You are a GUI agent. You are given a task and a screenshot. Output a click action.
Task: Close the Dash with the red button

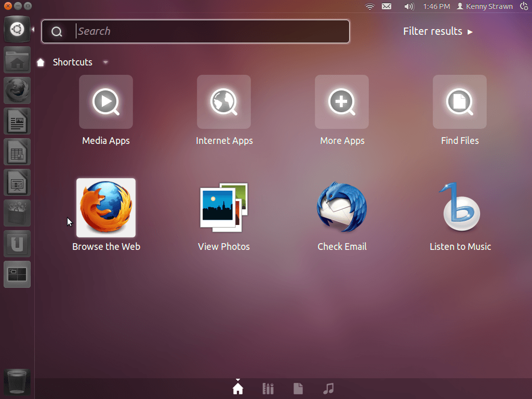pos(8,6)
